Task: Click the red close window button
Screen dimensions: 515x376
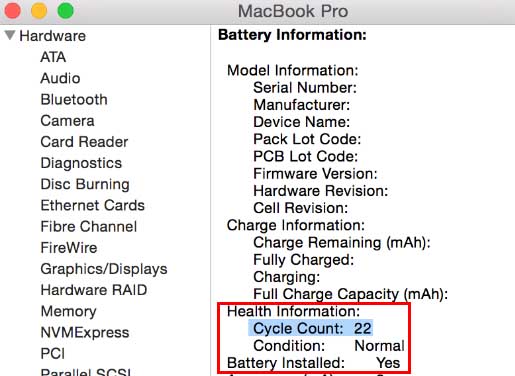Action: (x=13, y=11)
